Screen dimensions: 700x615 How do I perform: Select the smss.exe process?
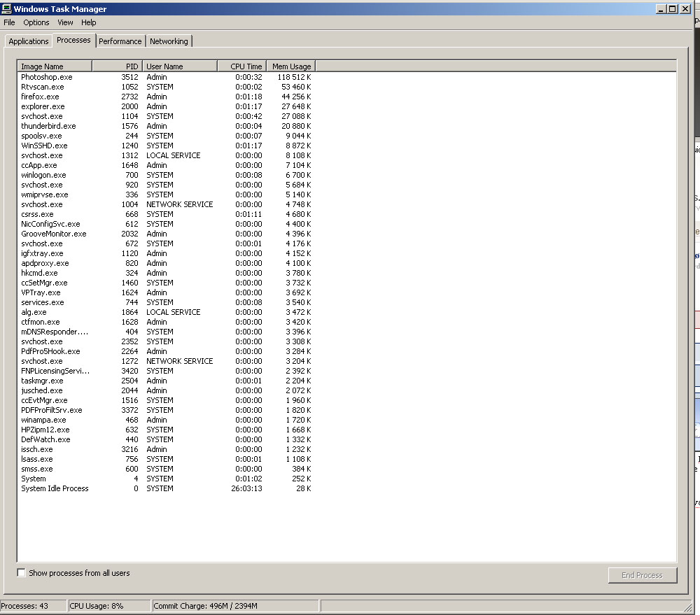tap(166, 469)
